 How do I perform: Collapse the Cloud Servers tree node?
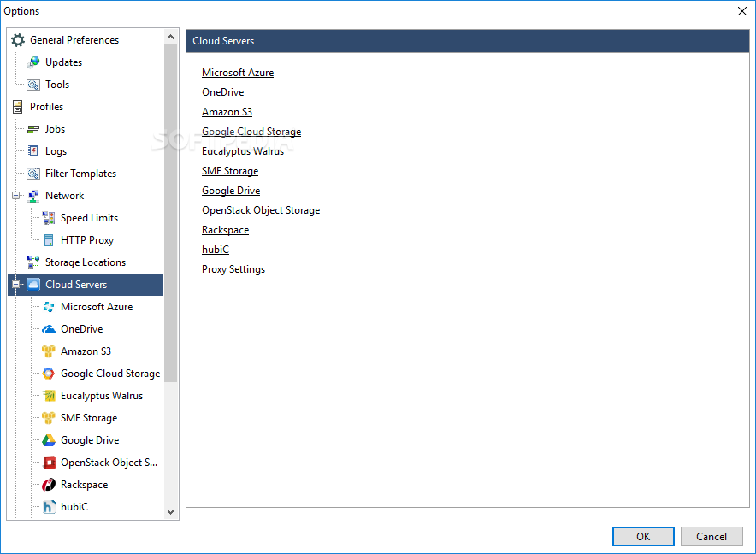click(x=16, y=285)
